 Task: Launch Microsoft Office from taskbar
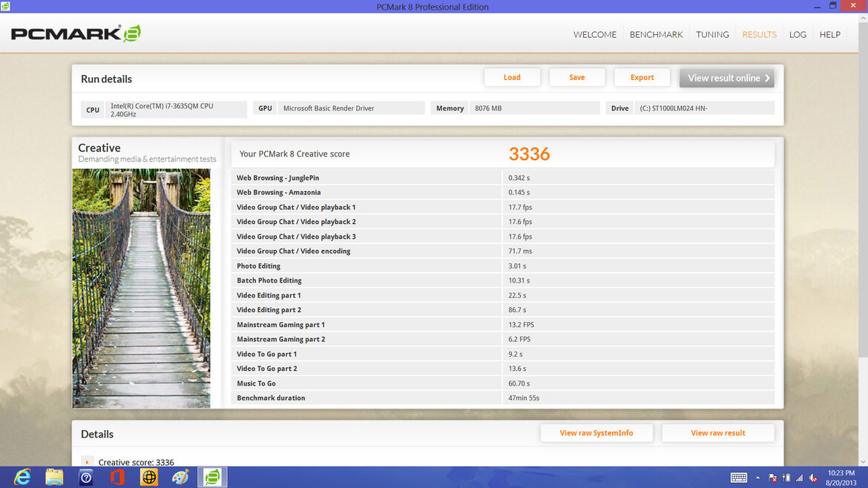(117, 477)
